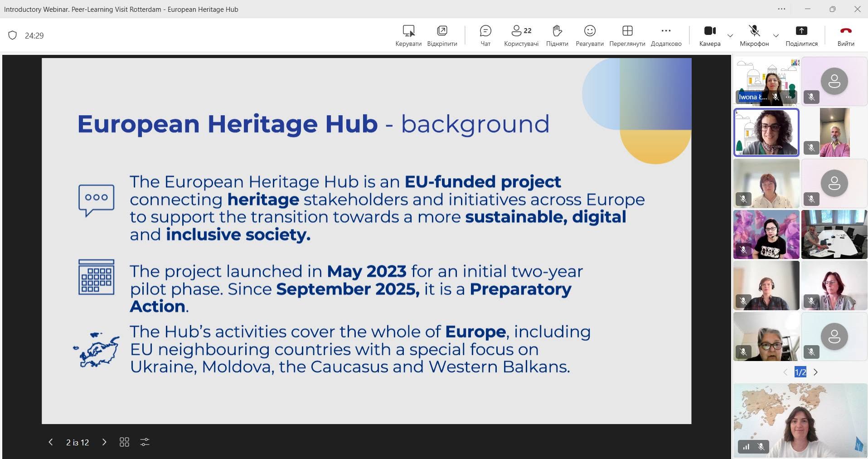Click the 'May 2023' text on the slide

[367, 271]
